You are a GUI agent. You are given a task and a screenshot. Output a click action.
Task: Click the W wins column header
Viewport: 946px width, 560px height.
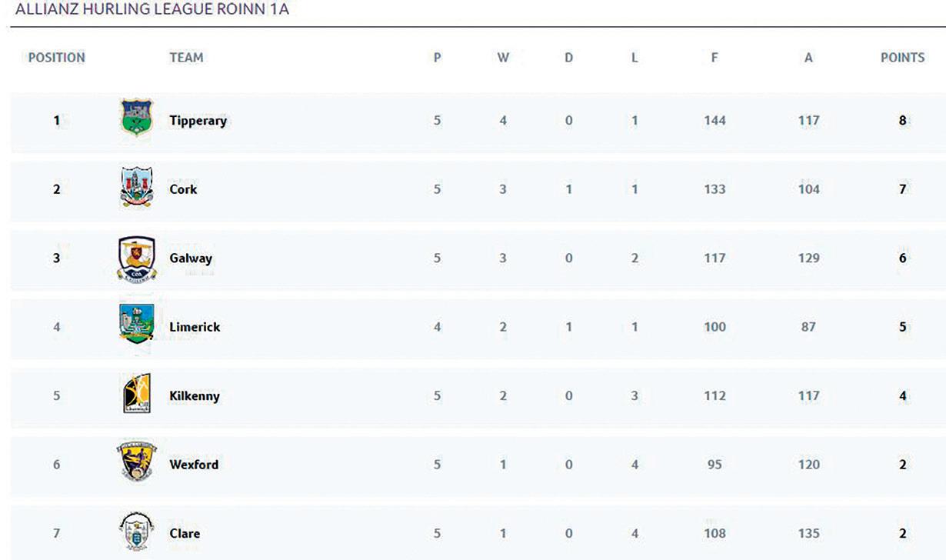pos(503,58)
